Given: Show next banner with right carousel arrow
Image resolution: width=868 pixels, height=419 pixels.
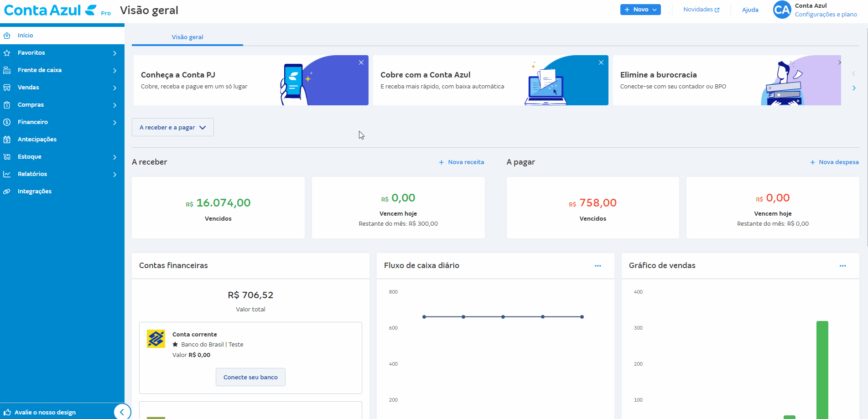Looking at the screenshot, I should click(854, 88).
